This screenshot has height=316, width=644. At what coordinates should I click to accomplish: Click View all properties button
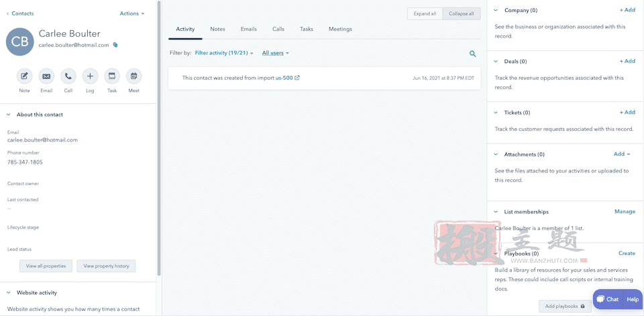pos(46,266)
